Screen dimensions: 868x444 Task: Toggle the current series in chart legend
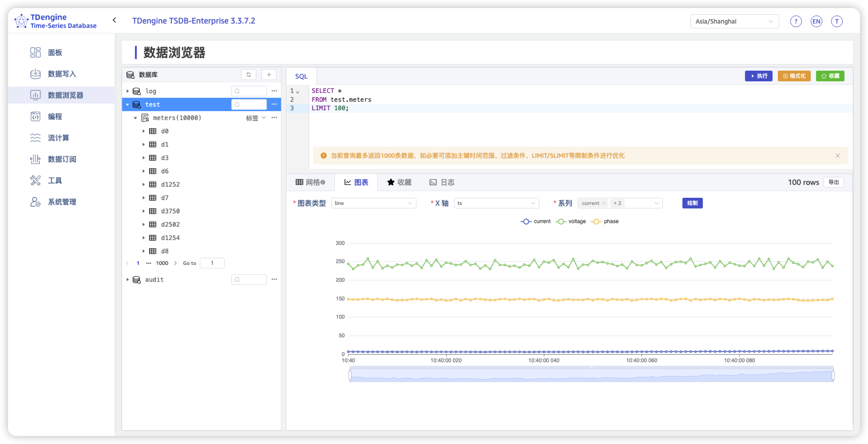pos(536,221)
